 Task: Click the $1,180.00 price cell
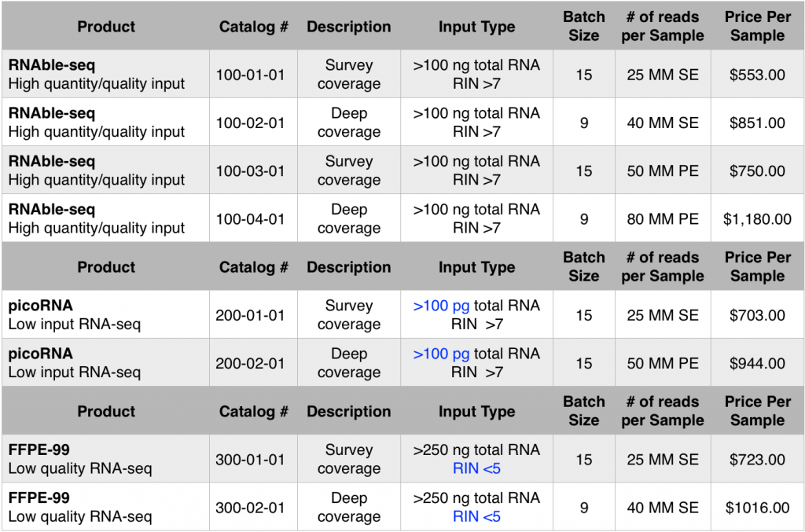757,219
